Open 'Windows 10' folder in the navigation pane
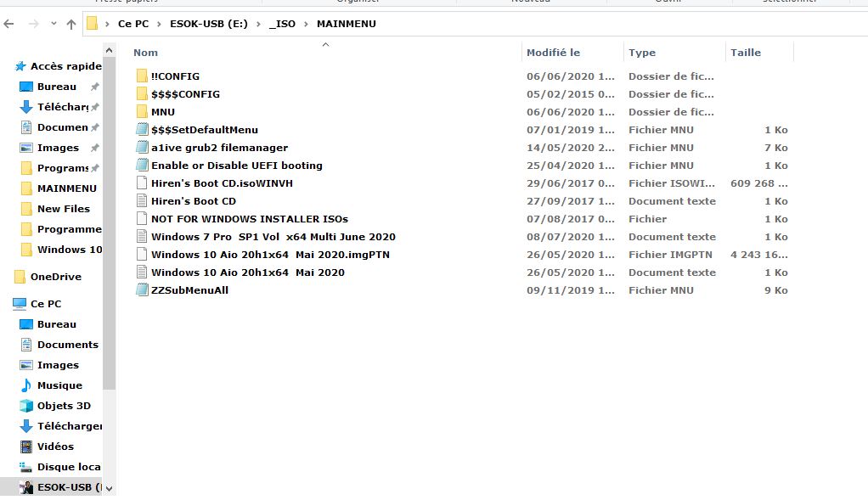Screen dimensions: 868x500 coord(70,250)
